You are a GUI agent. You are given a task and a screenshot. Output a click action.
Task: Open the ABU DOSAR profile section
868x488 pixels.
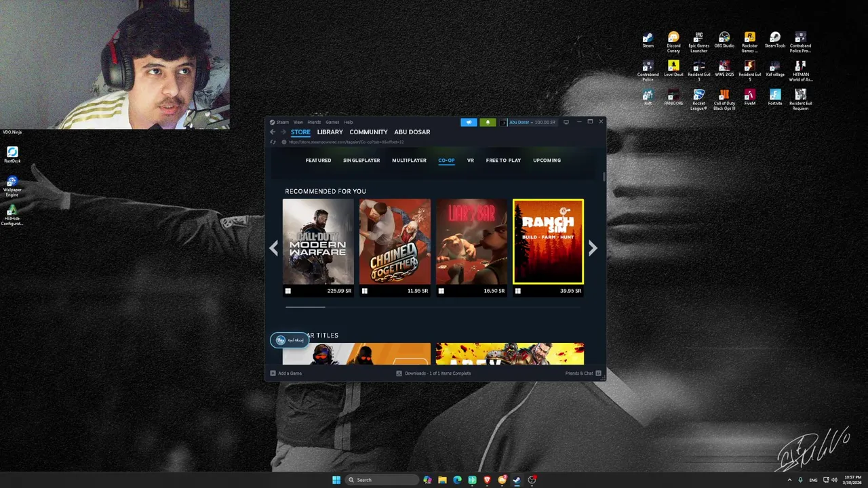(x=412, y=132)
